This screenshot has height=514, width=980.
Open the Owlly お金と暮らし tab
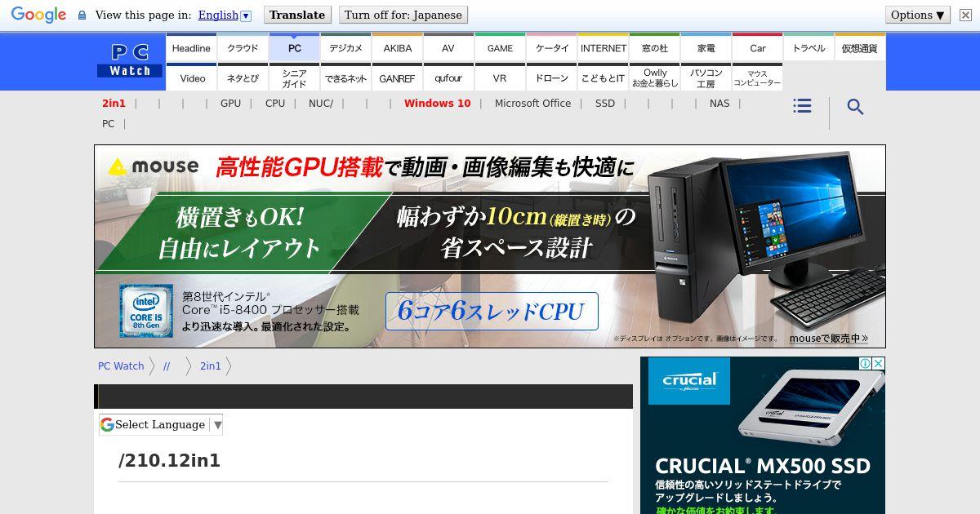pos(654,78)
